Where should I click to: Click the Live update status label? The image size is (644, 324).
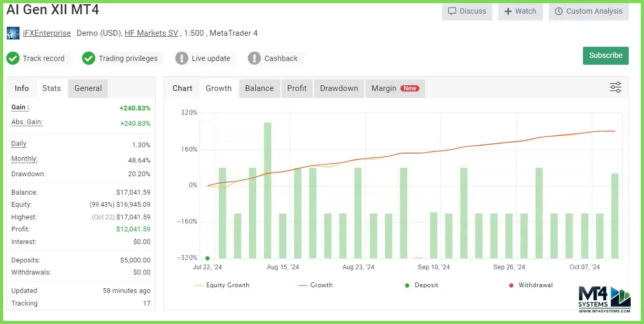click(211, 58)
